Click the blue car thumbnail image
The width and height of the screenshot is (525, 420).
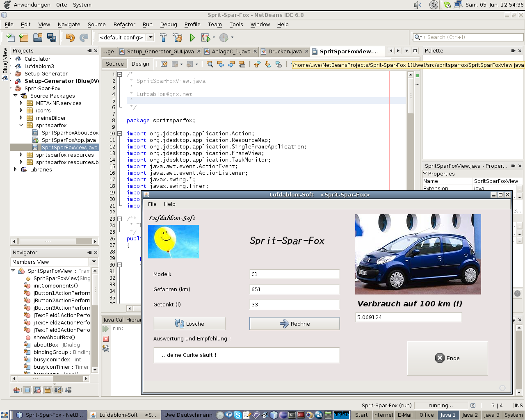418,254
